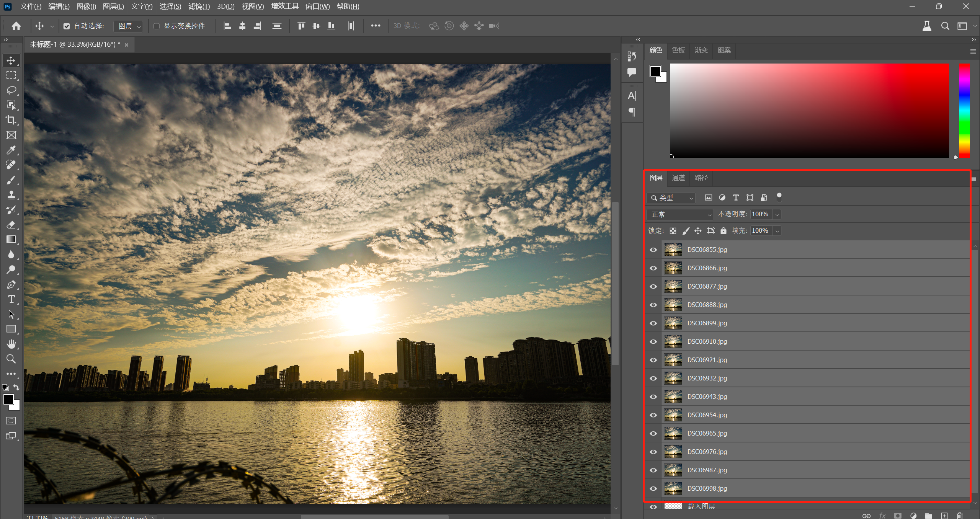The width and height of the screenshot is (980, 519).
Task: Select the Lasso tool
Action: click(11, 90)
